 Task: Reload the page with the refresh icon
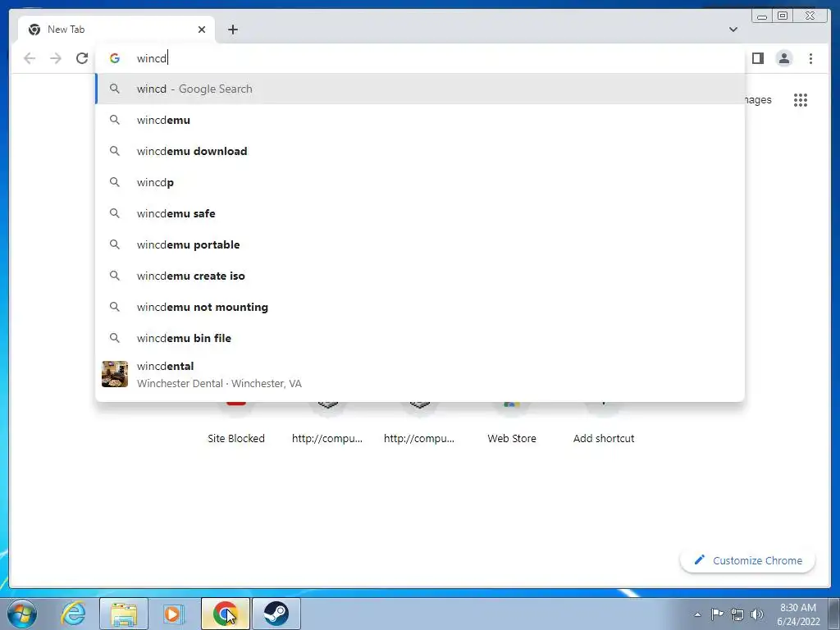[x=82, y=58]
